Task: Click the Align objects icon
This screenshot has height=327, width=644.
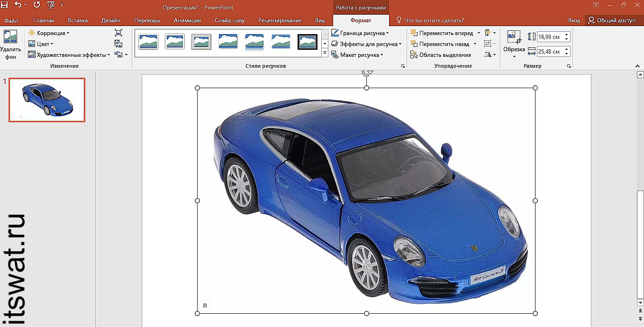Action: [x=488, y=33]
